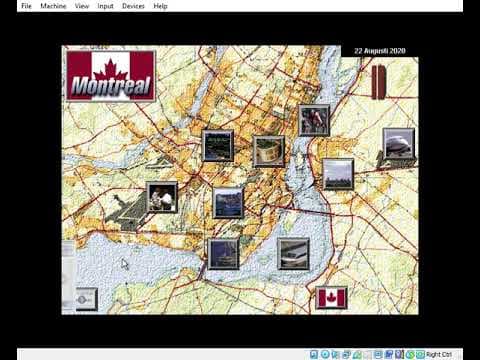Screen dimensions: 480x360
Task: Open the dark green night scene thumbnail
Action: (x=218, y=146)
